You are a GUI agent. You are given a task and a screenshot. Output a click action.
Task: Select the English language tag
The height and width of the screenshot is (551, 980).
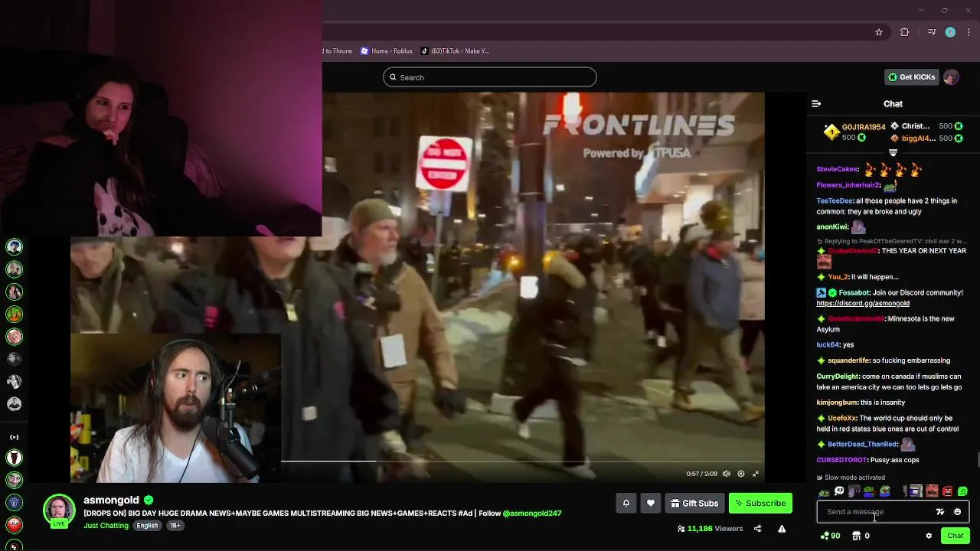pos(147,526)
